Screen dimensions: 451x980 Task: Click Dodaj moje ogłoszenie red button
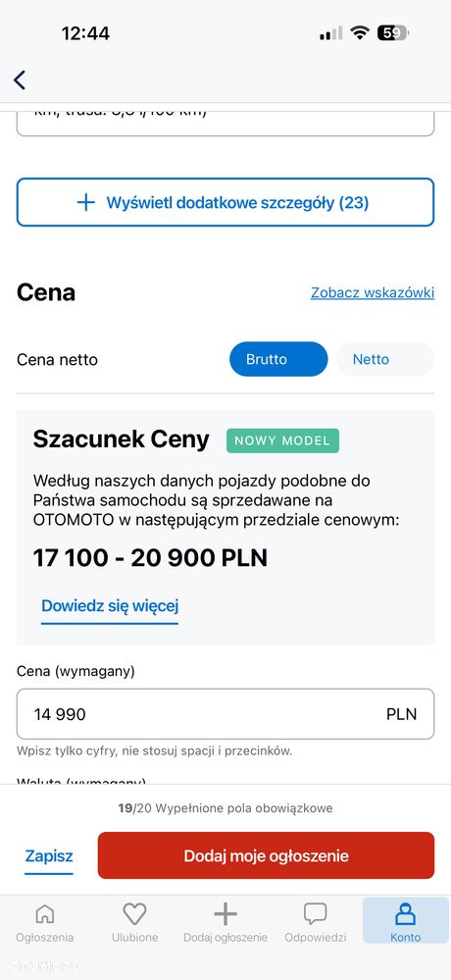(x=266, y=855)
